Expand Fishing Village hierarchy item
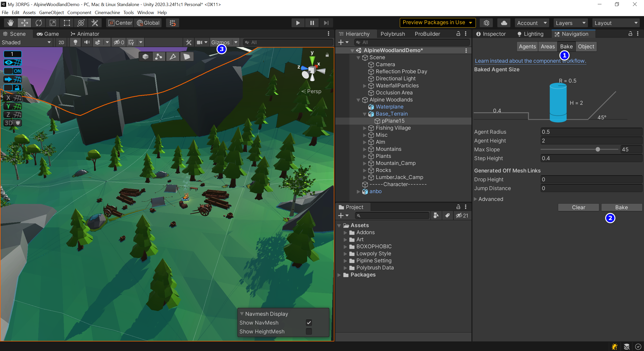This screenshot has height=351, width=644. [x=365, y=128]
